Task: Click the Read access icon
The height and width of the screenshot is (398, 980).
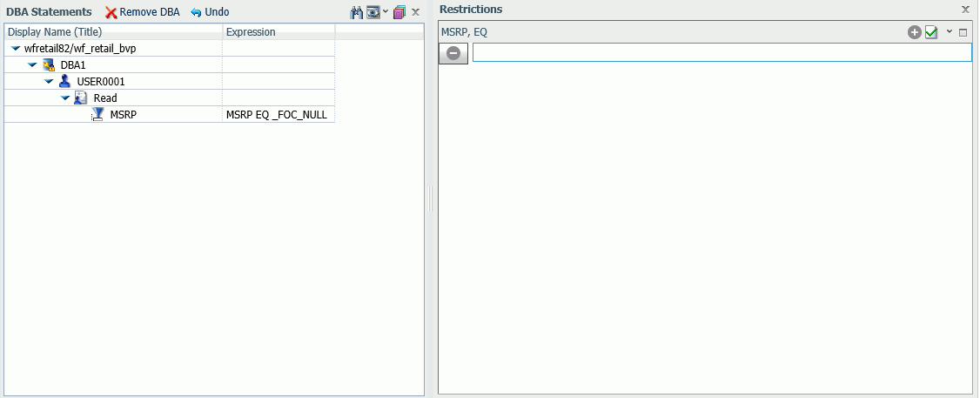Action: click(81, 98)
